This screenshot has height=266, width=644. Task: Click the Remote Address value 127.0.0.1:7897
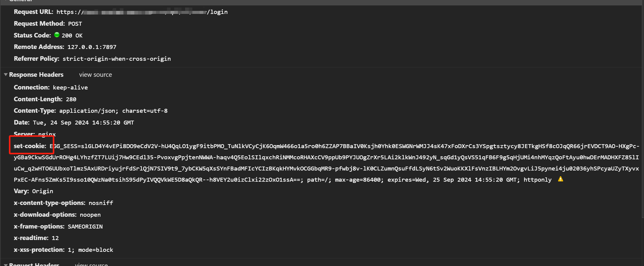click(92, 47)
